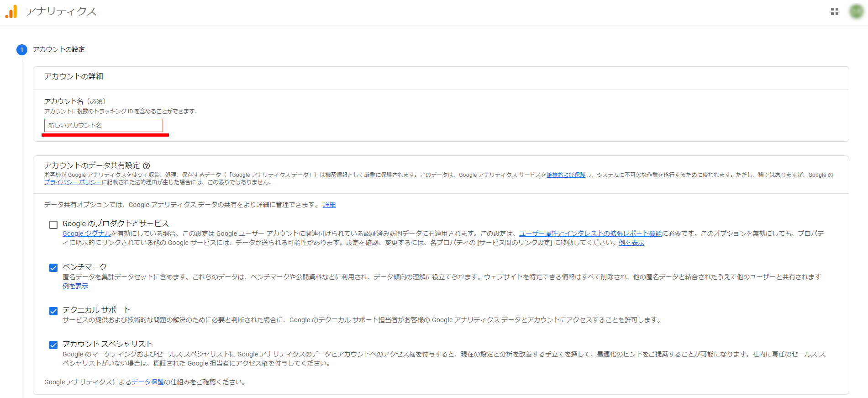Enable the Google のプロダクトとサービス checkbox
868x398 pixels.
(53, 224)
